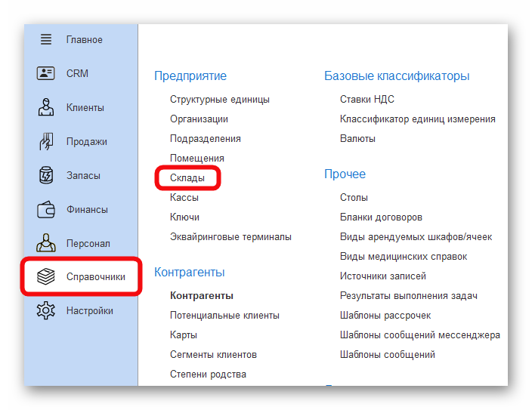Open Структурные единицы
This screenshot has height=410, width=532.
point(220,100)
